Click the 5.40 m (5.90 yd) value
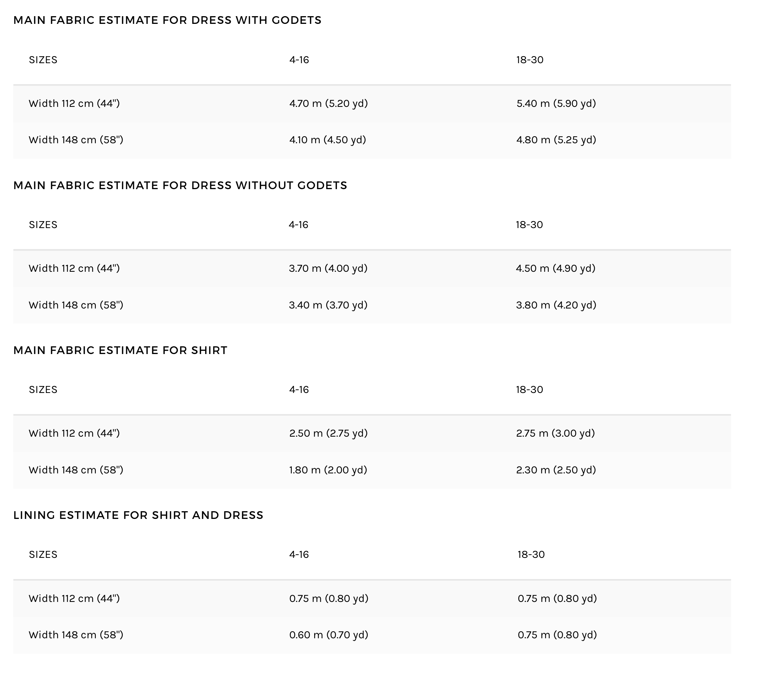The height and width of the screenshot is (675, 784). click(556, 103)
